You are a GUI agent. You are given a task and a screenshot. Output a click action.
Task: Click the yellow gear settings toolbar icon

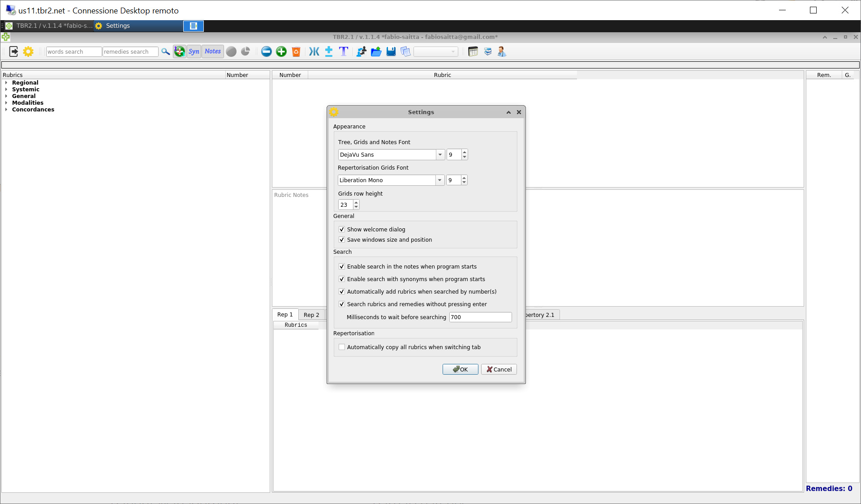coord(28,51)
